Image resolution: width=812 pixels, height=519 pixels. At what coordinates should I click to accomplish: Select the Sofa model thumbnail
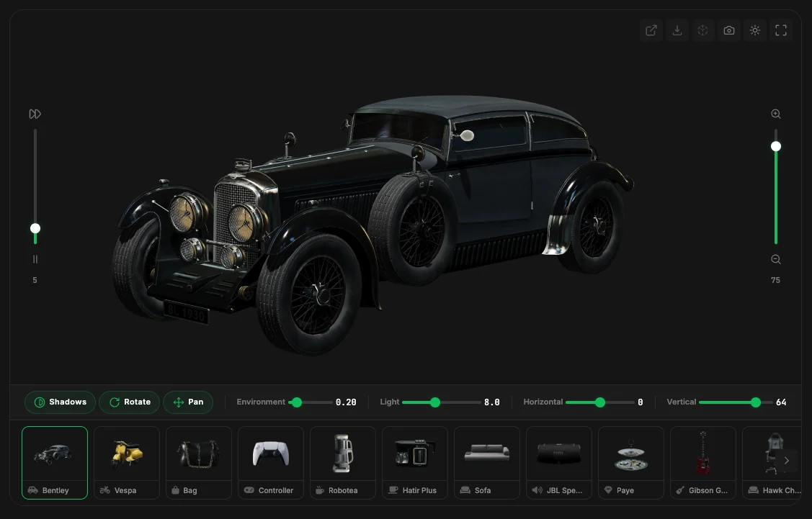coord(487,463)
